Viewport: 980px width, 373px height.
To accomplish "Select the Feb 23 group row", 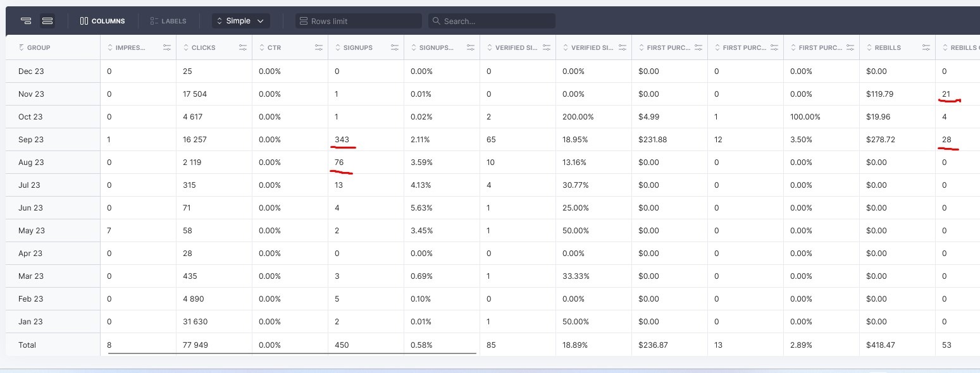I will pyautogui.click(x=30, y=299).
